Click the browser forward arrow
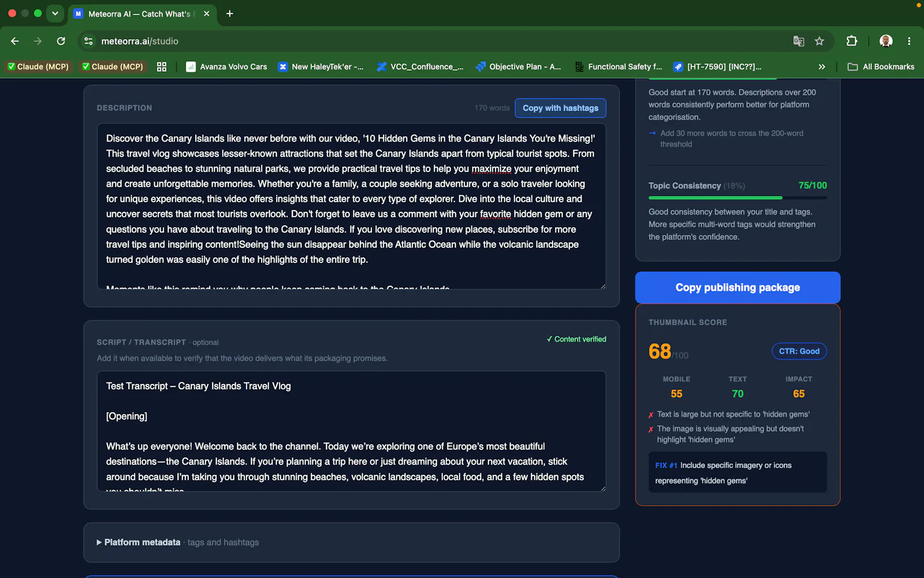 tap(38, 41)
